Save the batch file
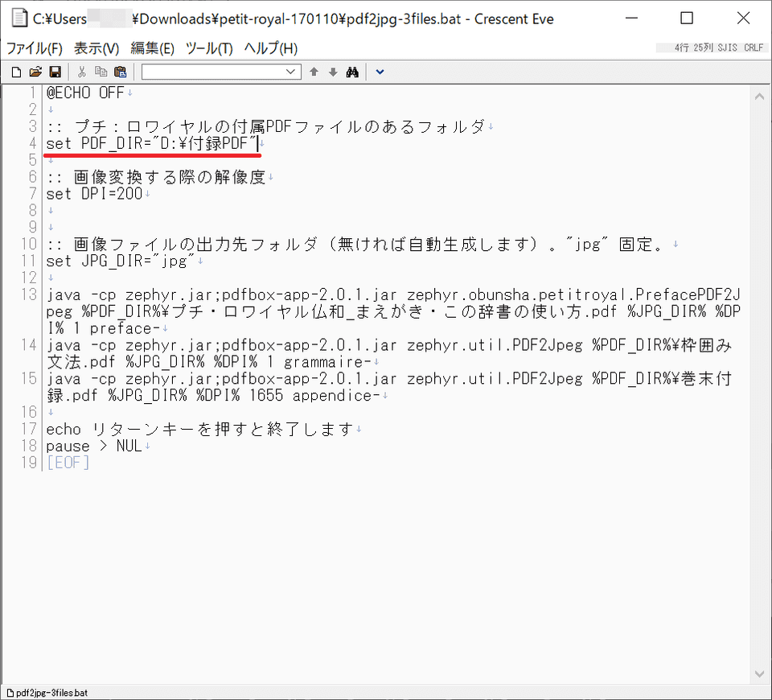The width and height of the screenshot is (772, 700). point(55,72)
